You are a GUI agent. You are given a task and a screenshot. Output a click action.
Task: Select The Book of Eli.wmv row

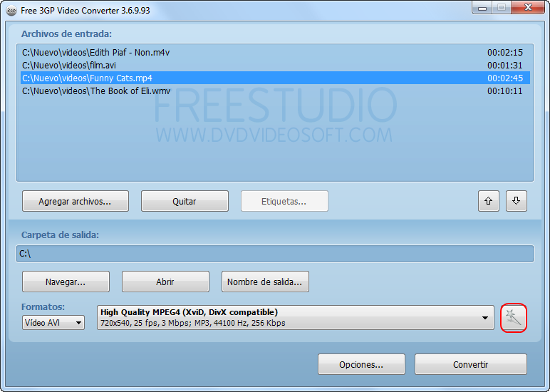[275, 91]
